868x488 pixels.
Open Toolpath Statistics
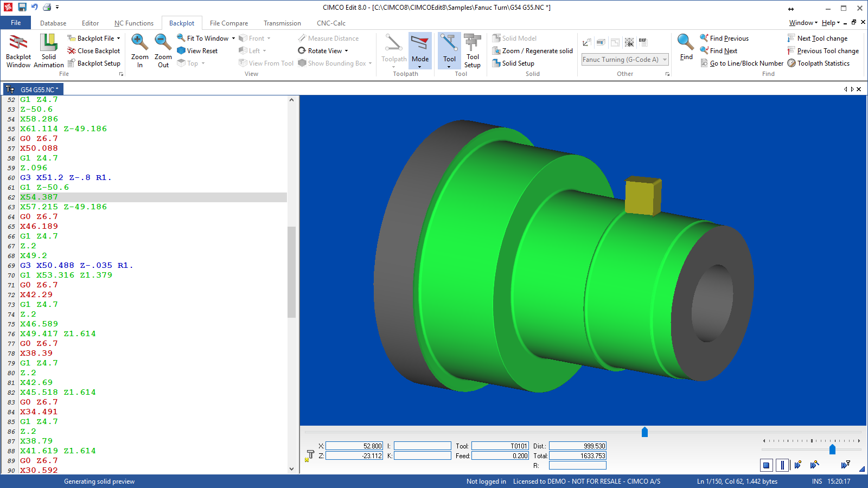point(823,63)
